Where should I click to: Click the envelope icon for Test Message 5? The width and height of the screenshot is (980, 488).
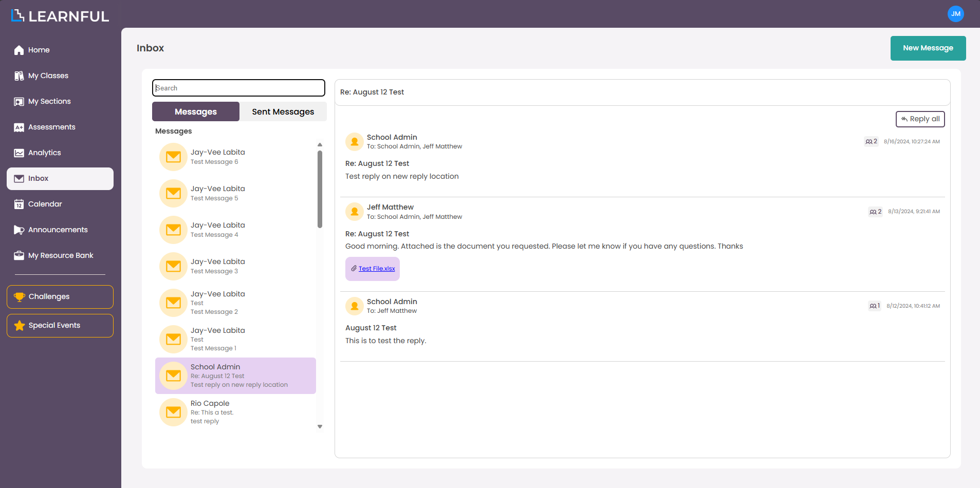(173, 193)
